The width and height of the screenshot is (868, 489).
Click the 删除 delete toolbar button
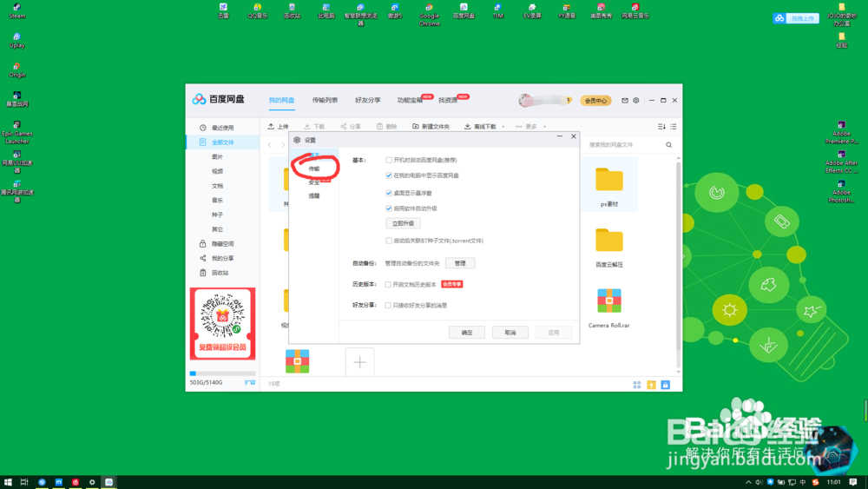387,126
